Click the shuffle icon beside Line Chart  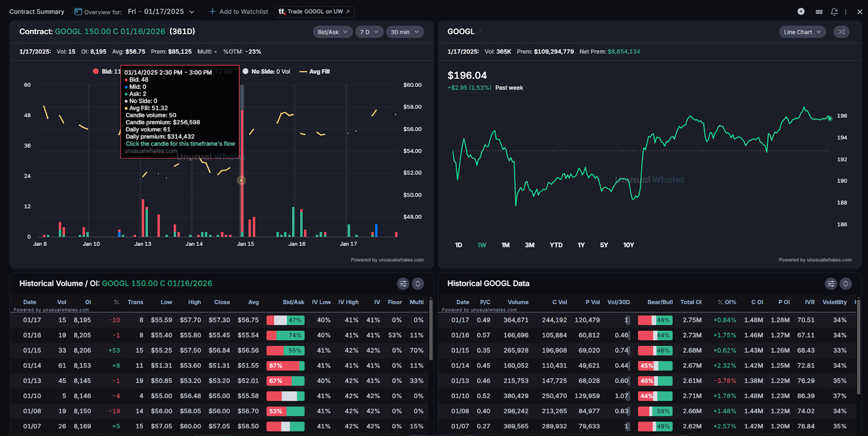(841, 32)
